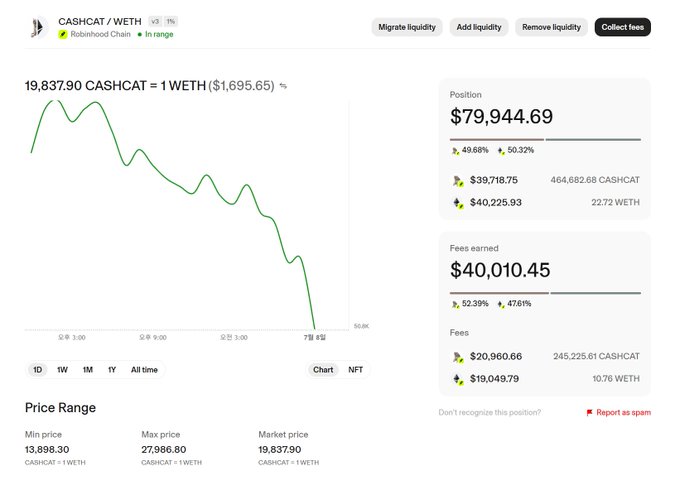
Task: Open Migrate liquidity
Action: [407, 27]
